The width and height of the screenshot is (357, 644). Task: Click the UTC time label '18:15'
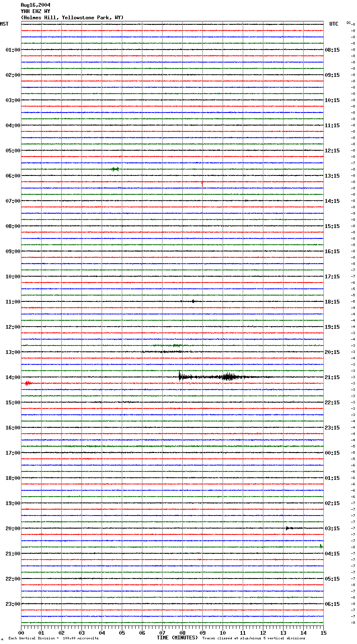point(332,302)
